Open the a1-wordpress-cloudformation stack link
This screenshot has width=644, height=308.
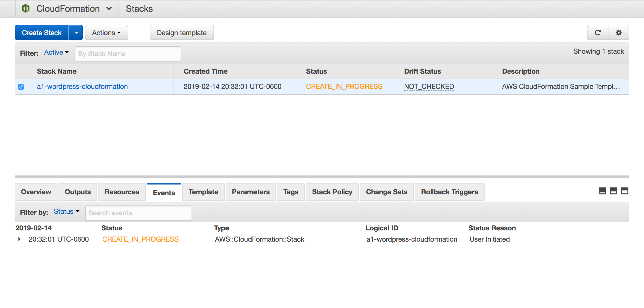82,86
